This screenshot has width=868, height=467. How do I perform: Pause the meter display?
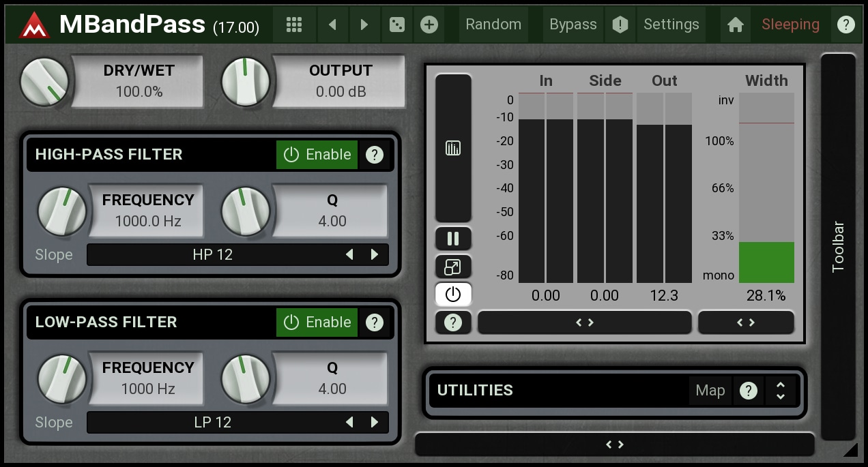453,239
